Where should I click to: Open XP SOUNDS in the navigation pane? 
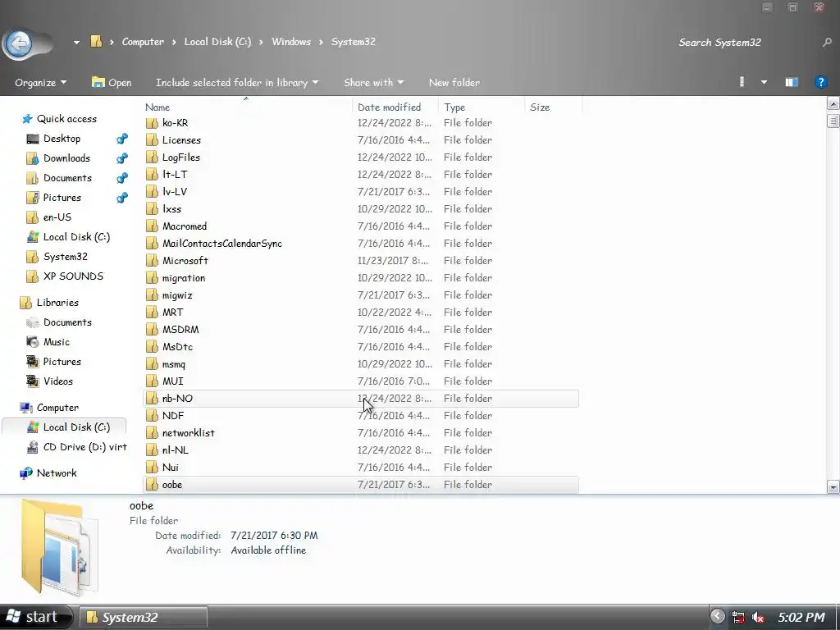(73, 276)
